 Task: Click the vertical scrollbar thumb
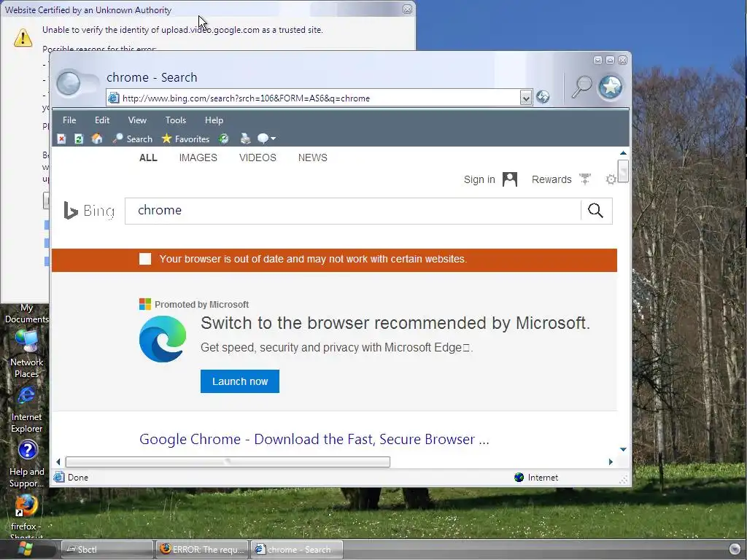pos(623,171)
